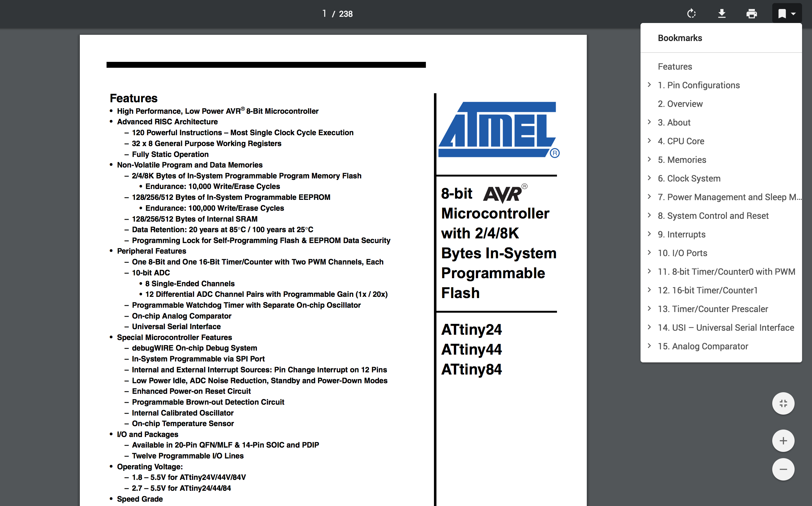Click 'debugWIRE On-chip Debug System' line
This screenshot has width=812, height=506.
pyautogui.click(x=194, y=348)
